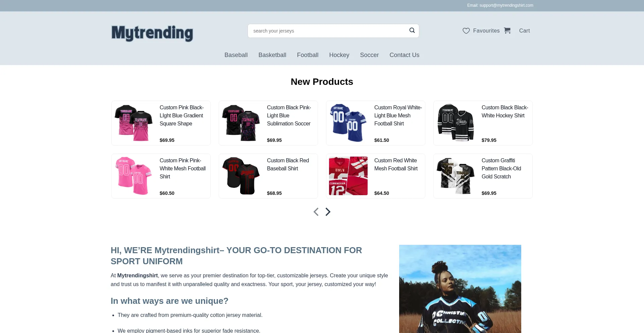This screenshot has height=333, width=644.
Task: Go to next products carousel arrow
Action: point(328,212)
